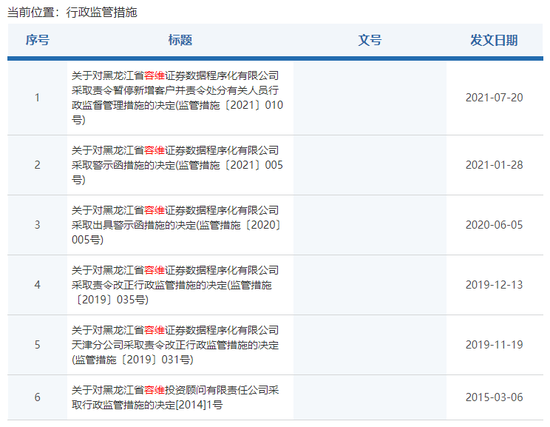Image resolution: width=550 pixels, height=427 pixels.
Task: Click the 标题 column header
Action: 180,40
